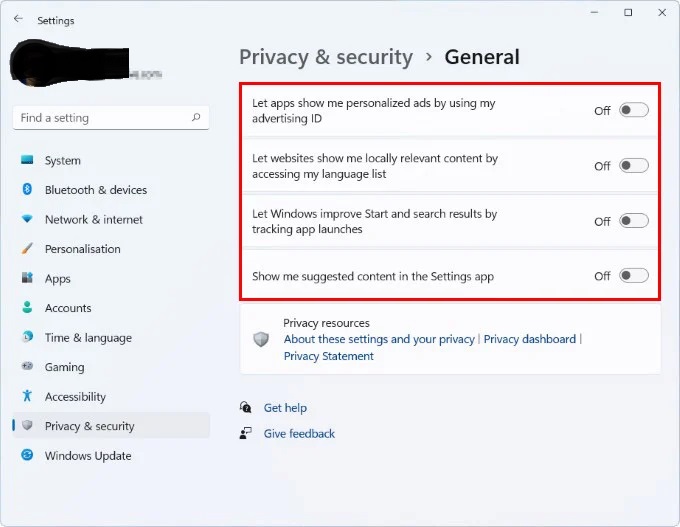Click the Windows Update sync icon

coord(27,455)
